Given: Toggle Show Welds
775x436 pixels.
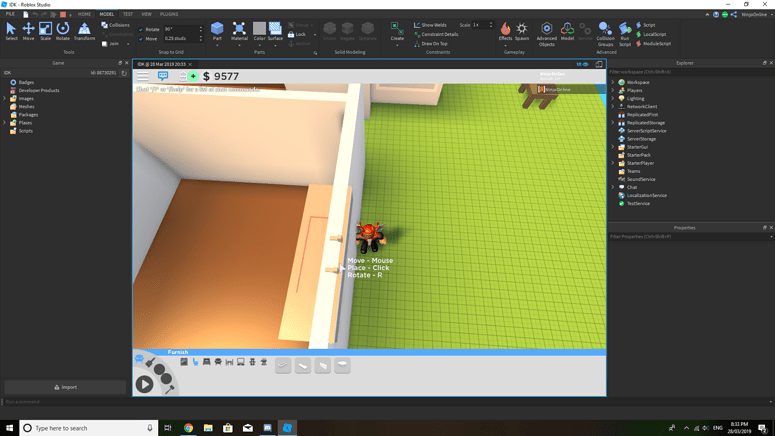Looking at the screenshot, I should 430,25.
